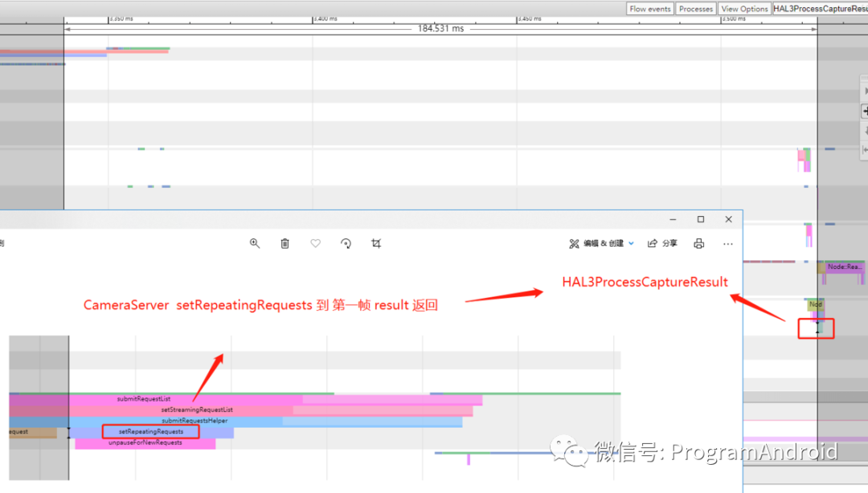Delete the image using the trash icon

285,243
